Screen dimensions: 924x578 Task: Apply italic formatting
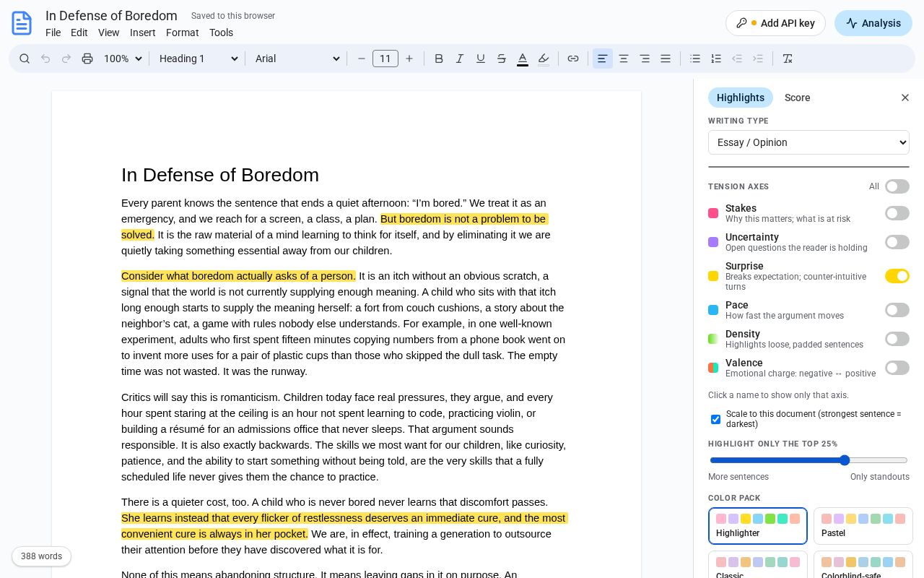pos(460,59)
